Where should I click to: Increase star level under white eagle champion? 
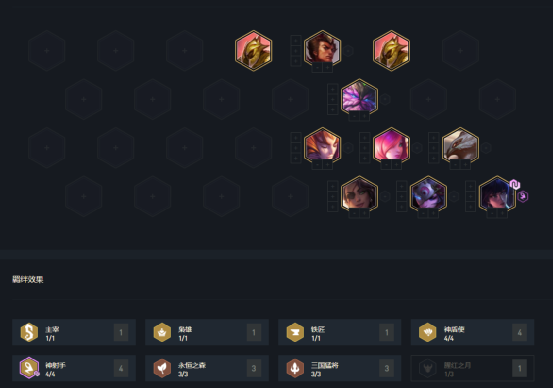[x=466, y=164]
